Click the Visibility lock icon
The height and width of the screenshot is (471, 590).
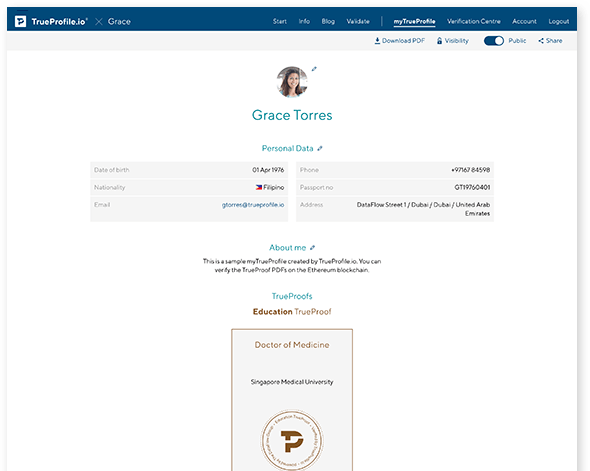pyautogui.click(x=439, y=41)
